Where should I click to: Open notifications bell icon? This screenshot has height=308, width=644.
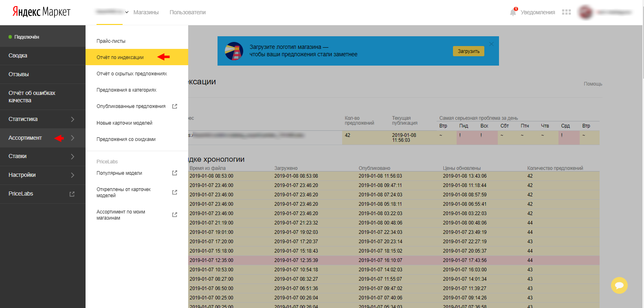tap(513, 12)
